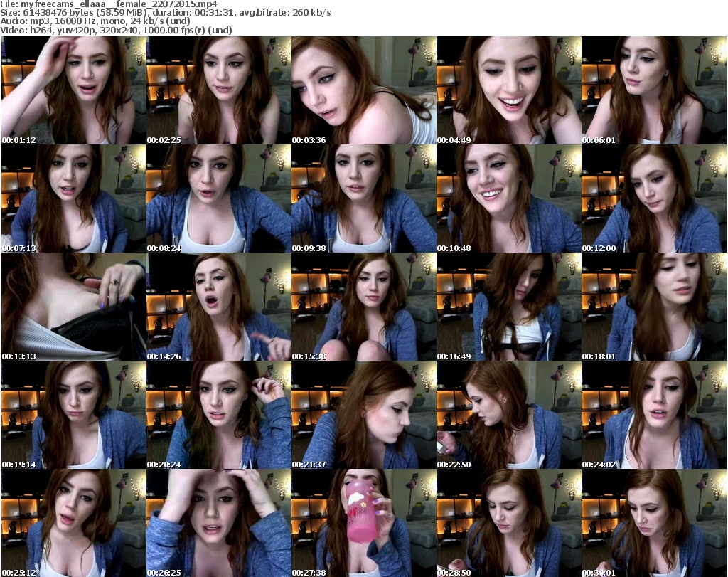Select the thumbnail stamped 00:14:26

[219, 307]
